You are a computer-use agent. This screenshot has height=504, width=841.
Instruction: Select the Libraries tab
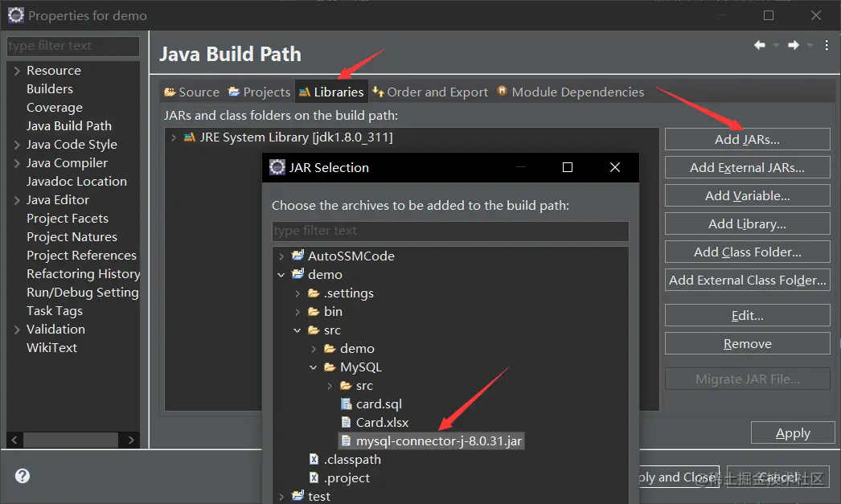(331, 92)
